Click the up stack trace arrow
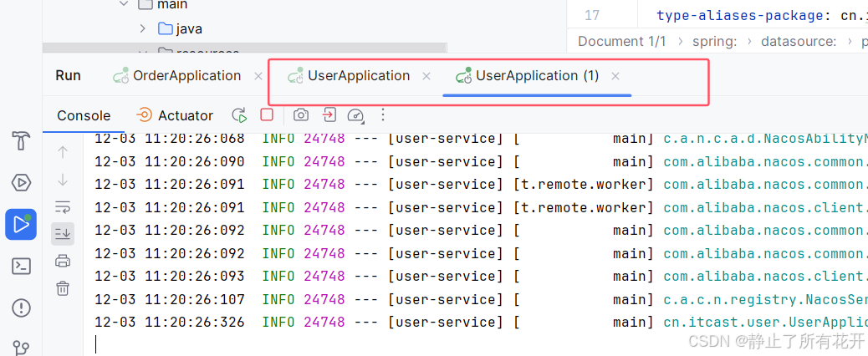This screenshot has width=868, height=356. coord(63,152)
